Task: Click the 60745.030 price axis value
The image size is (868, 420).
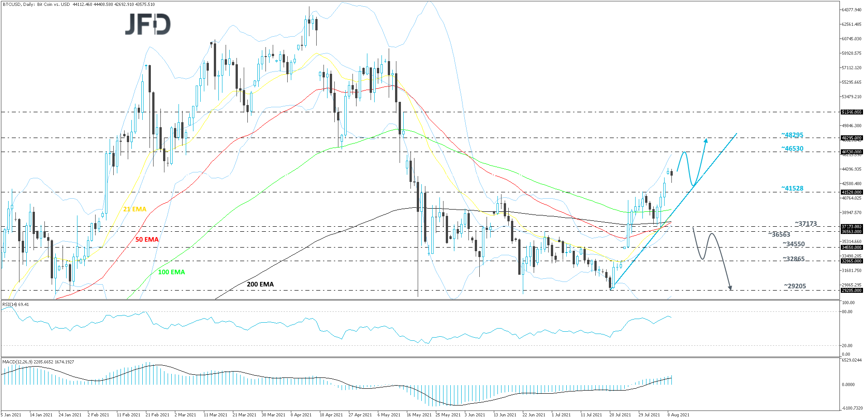Action: tap(852, 38)
